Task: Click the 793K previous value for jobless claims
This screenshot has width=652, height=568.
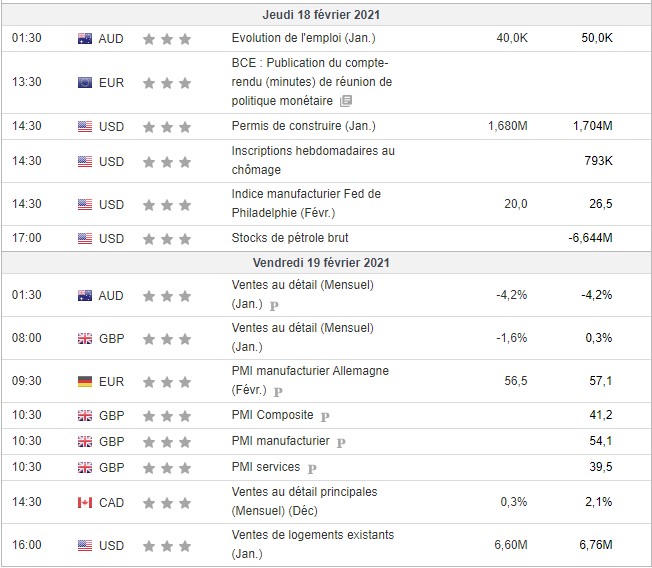Action: click(x=598, y=160)
